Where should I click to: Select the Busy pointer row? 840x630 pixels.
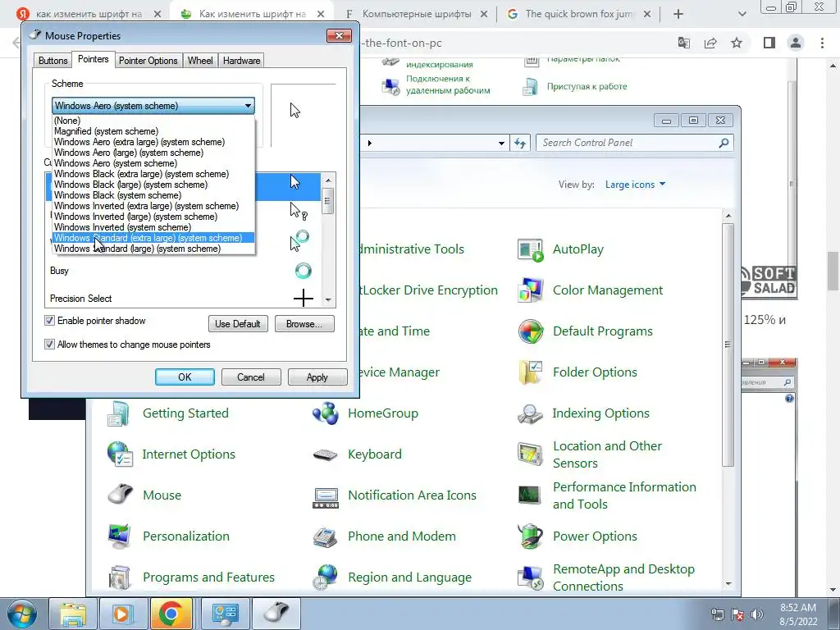pyautogui.click(x=185, y=271)
